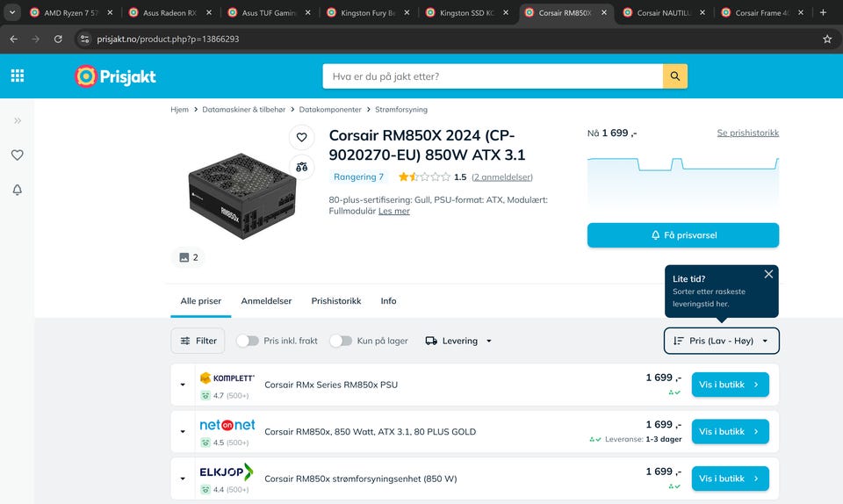Image resolution: width=843 pixels, height=504 pixels.
Task: Expand the Elkjøp offer row
Action: (x=183, y=479)
